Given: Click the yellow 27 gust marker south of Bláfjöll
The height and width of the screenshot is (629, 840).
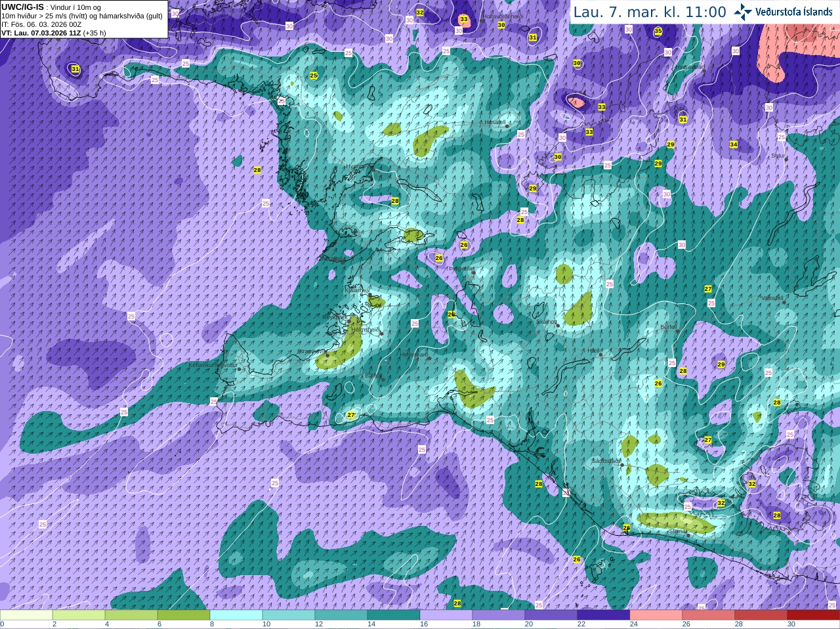Looking at the screenshot, I should pyautogui.click(x=351, y=415).
